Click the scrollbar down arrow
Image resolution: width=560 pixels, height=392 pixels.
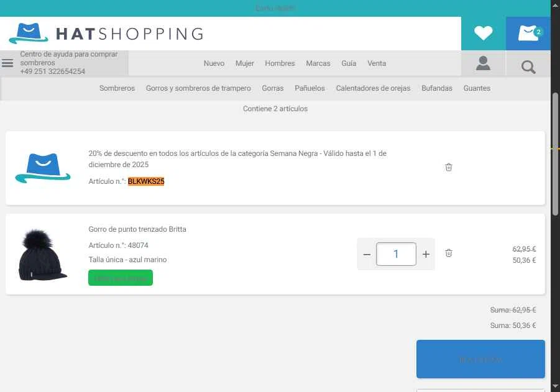click(x=555, y=386)
